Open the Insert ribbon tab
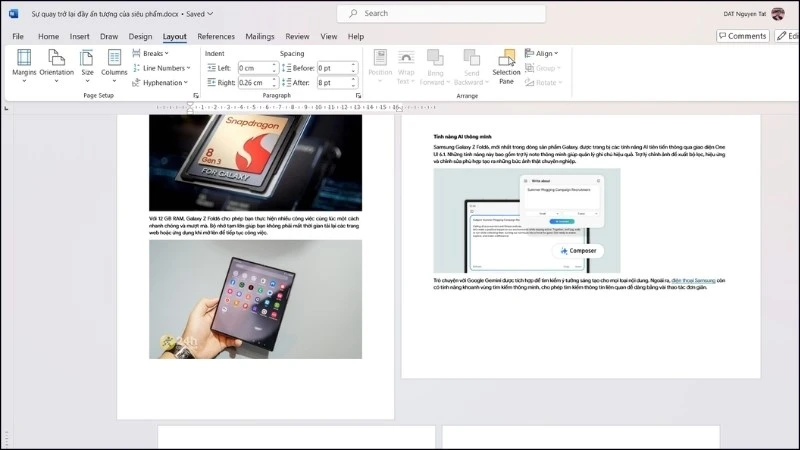The image size is (800, 450). coord(80,36)
